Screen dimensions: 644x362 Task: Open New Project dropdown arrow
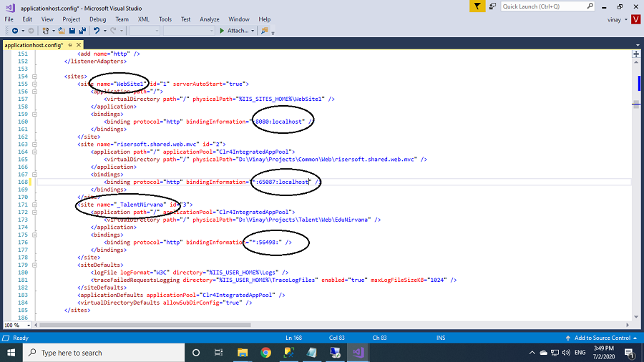click(54, 31)
